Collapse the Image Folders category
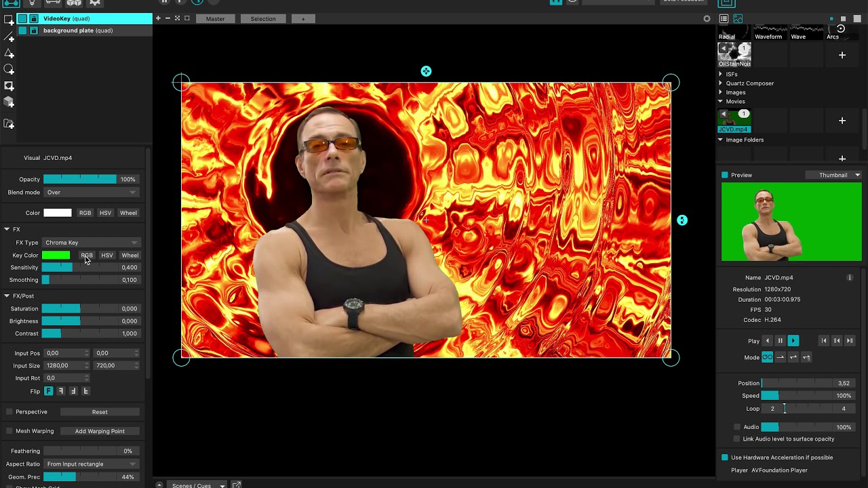Screen dimensions: 868x488 tap(720, 140)
